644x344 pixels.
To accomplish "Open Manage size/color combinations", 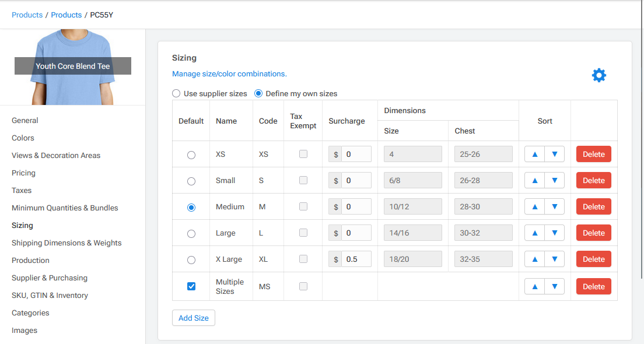I will 229,74.
